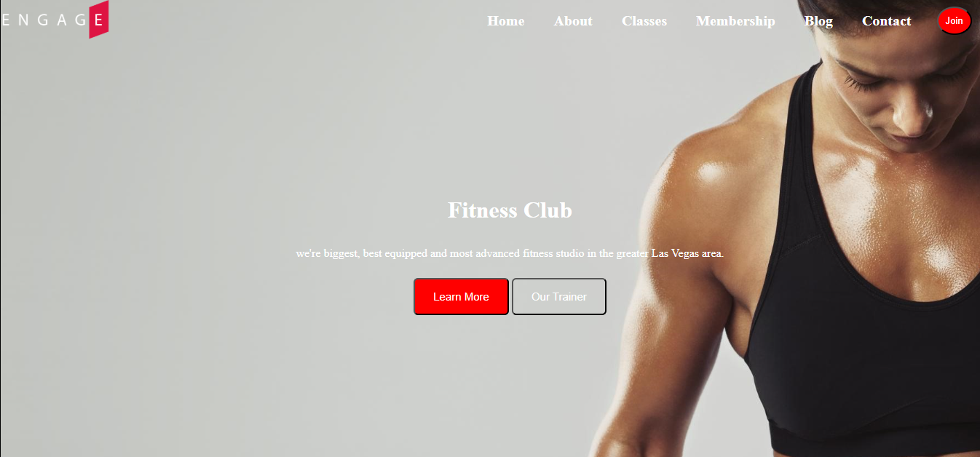The height and width of the screenshot is (457, 980).
Task: Open the Contact page link
Action: point(886,21)
